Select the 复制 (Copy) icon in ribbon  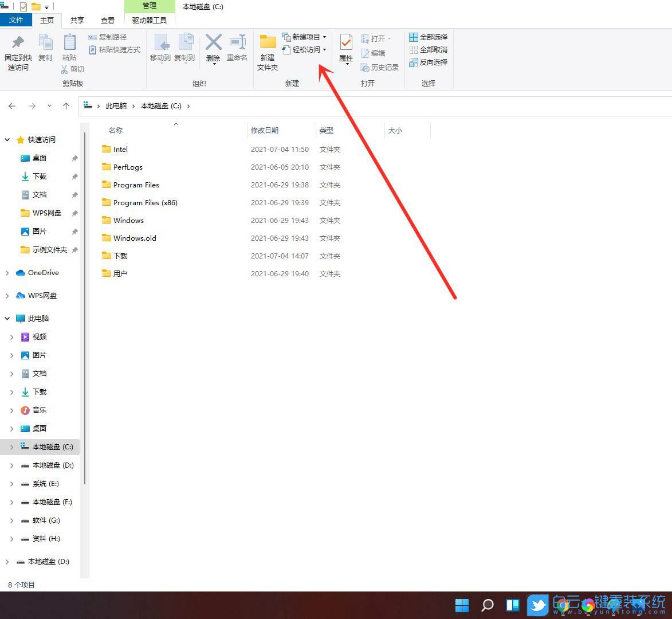click(46, 49)
